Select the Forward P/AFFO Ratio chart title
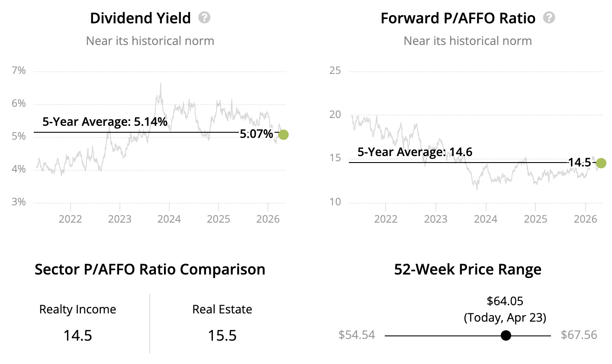 click(x=458, y=18)
